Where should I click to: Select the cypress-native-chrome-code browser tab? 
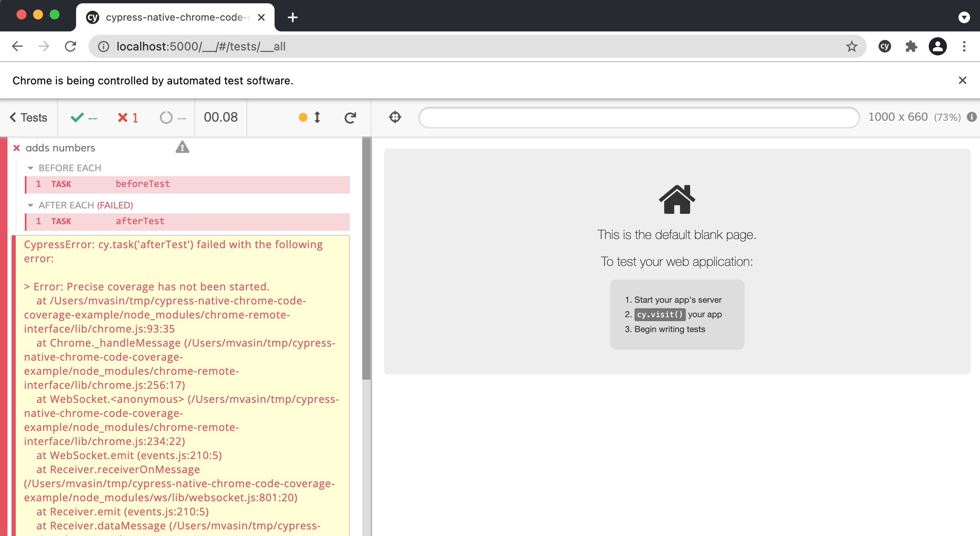tap(175, 17)
